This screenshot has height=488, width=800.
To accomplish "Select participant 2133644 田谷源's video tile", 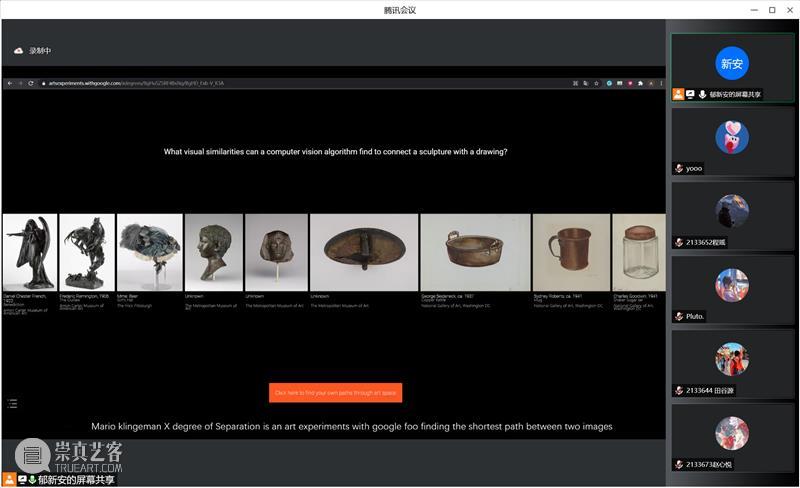I will [732, 364].
